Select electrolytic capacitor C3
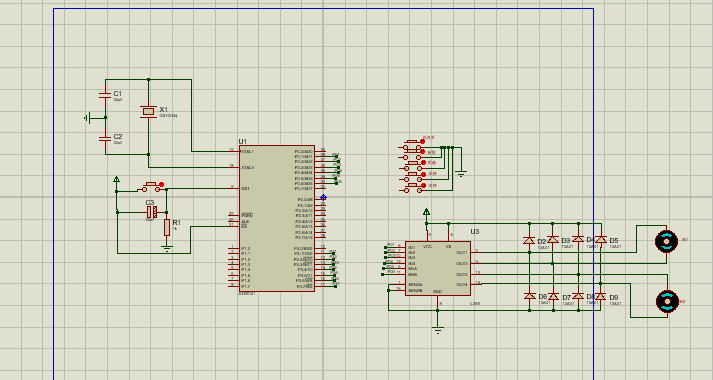 click(151, 212)
